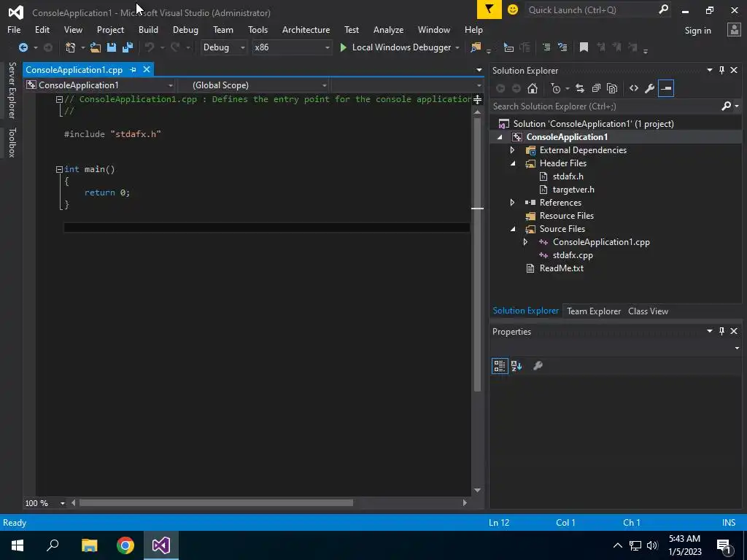
Task: Click the Property Pages wrench in Properties
Action: coord(538,366)
